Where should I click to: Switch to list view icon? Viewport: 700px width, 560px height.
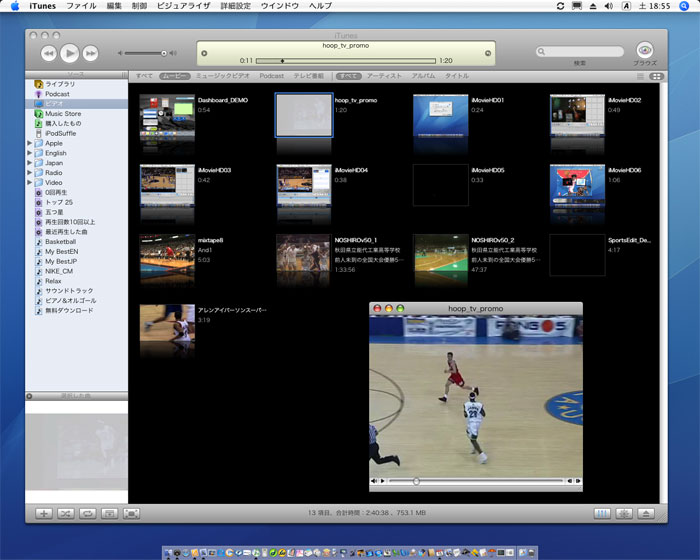[640, 76]
